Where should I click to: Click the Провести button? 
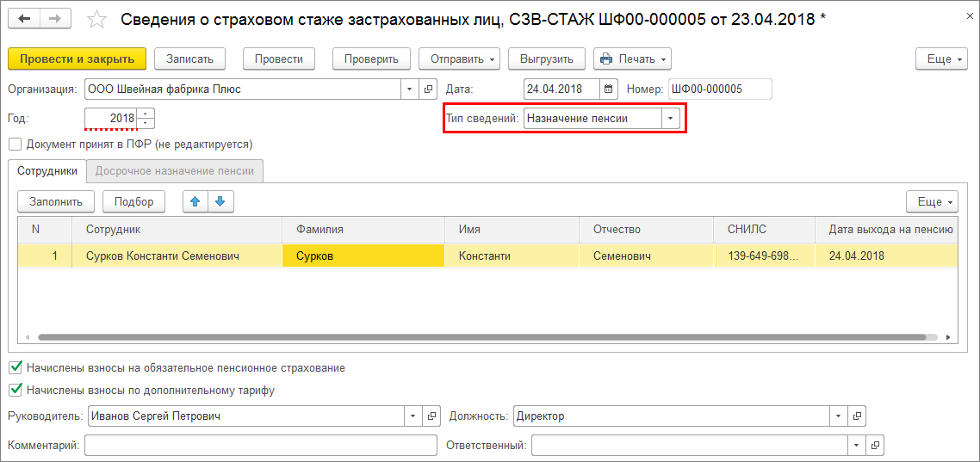pyautogui.click(x=279, y=59)
